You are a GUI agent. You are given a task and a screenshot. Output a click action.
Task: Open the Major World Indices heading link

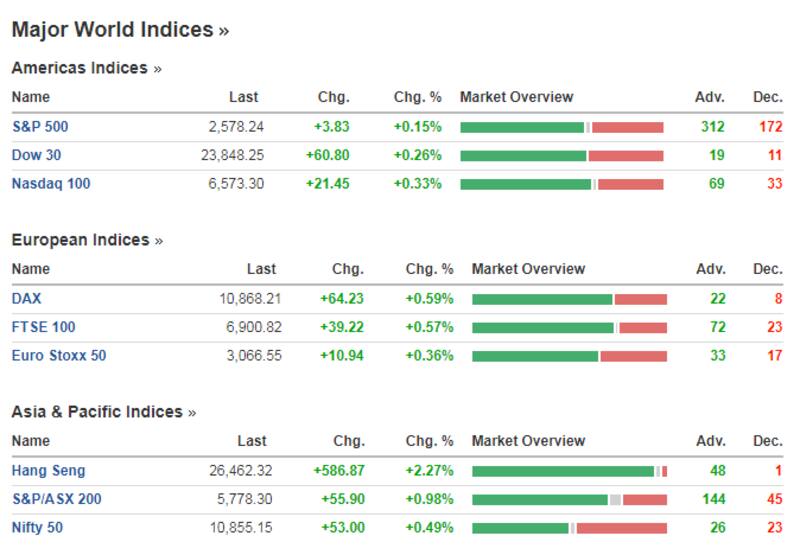pos(120,30)
